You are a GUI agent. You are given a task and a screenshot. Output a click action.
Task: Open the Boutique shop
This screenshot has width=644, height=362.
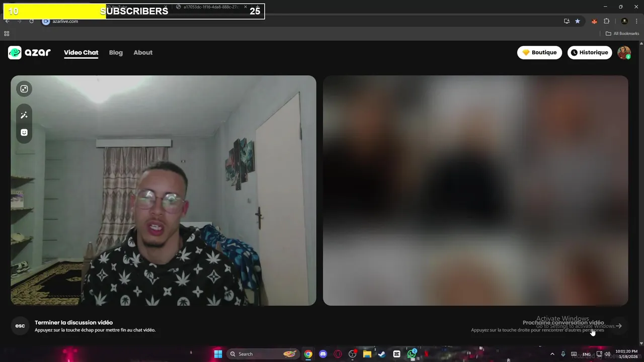tap(539, 52)
